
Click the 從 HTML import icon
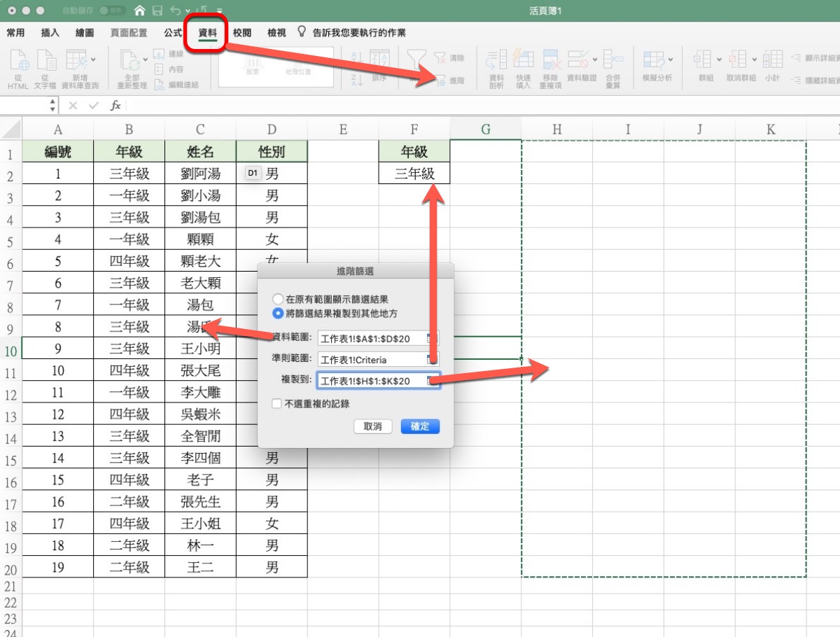coord(18,61)
